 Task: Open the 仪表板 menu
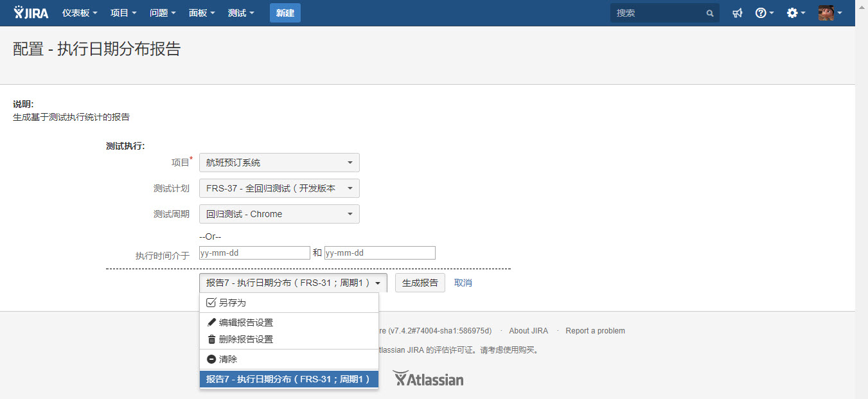tap(80, 13)
